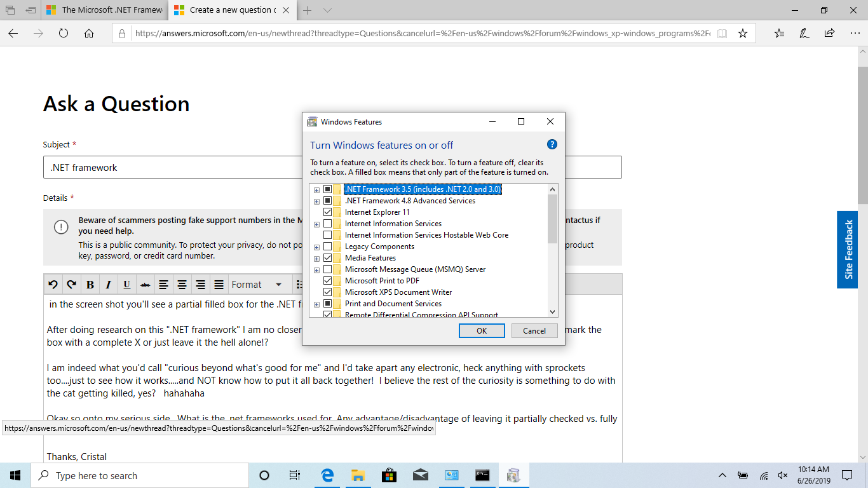The image size is (868, 488).
Task: Go back to the previous page in Edge
Action: pyautogui.click(x=13, y=33)
